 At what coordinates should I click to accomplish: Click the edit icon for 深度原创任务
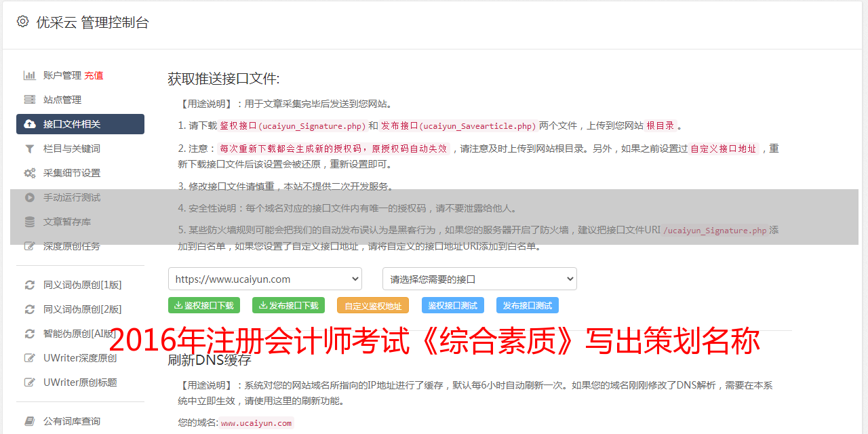[x=30, y=246]
